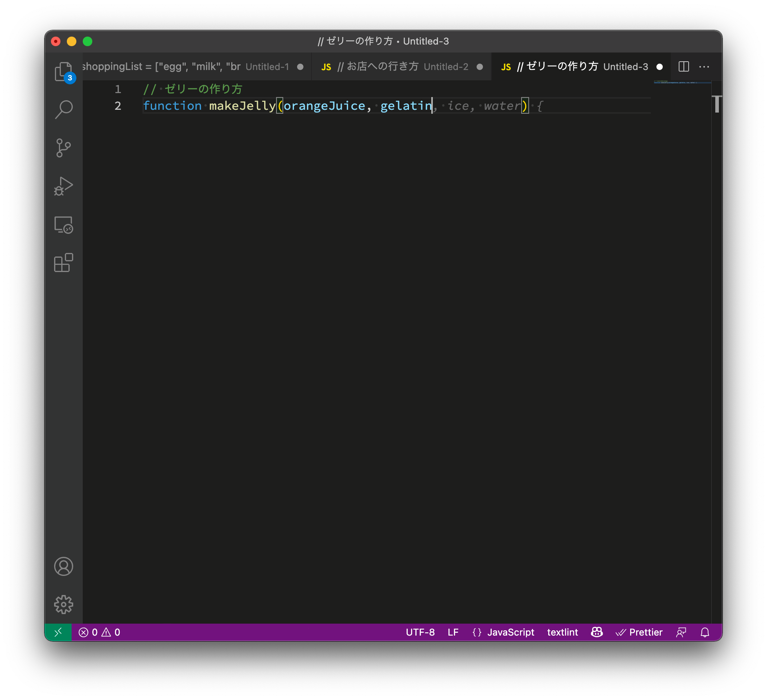767x700 pixels.
Task: Open the Source Control view
Action: point(63,148)
